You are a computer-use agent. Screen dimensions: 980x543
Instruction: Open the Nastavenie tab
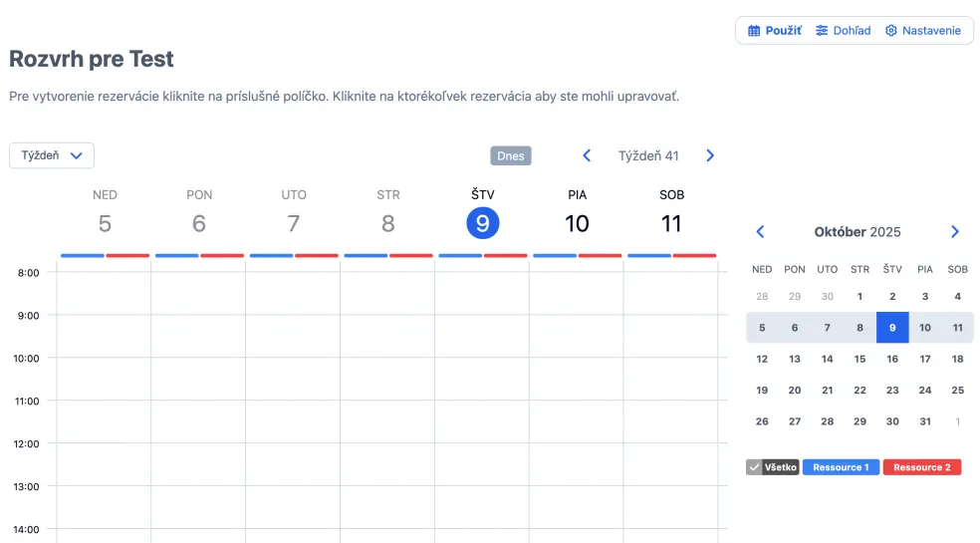(x=922, y=31)
